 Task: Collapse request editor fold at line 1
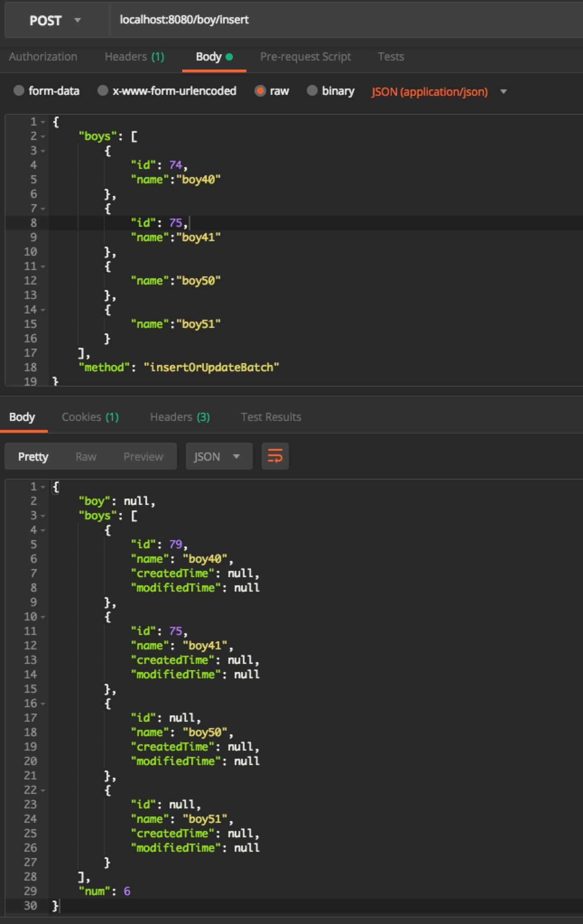tap(43, 122)
